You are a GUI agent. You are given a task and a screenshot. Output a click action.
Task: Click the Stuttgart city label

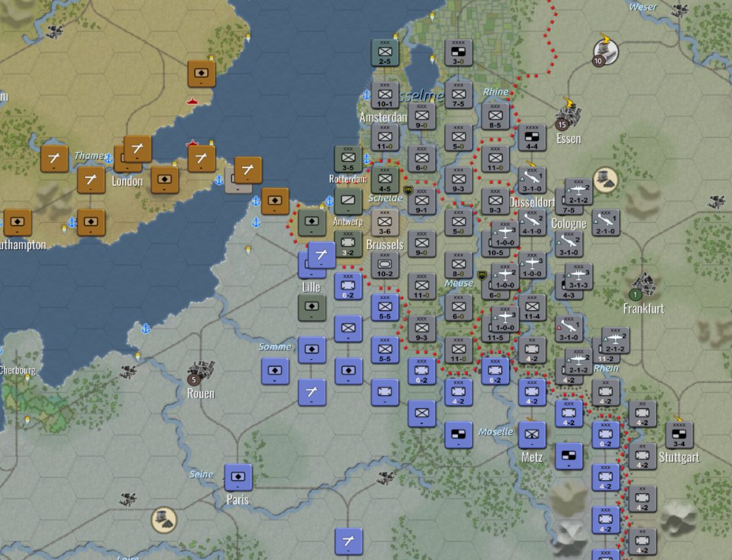coord(679,457)
